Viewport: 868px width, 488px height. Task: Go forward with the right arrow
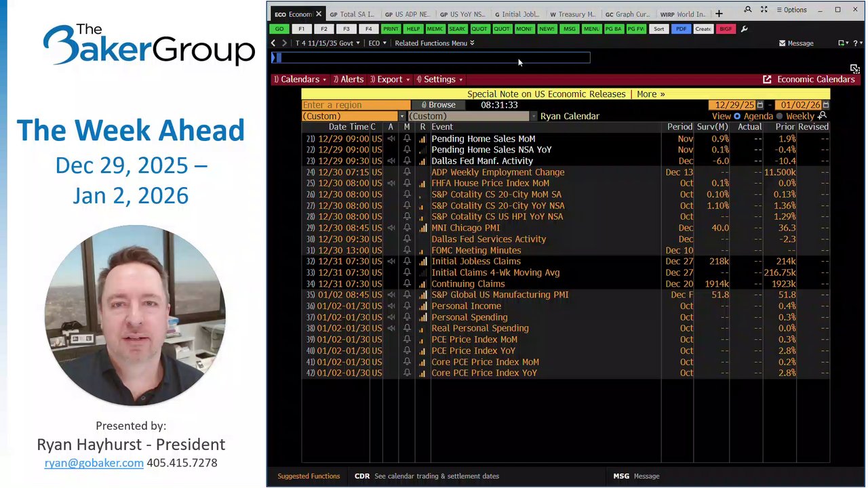tap(285, 43)
